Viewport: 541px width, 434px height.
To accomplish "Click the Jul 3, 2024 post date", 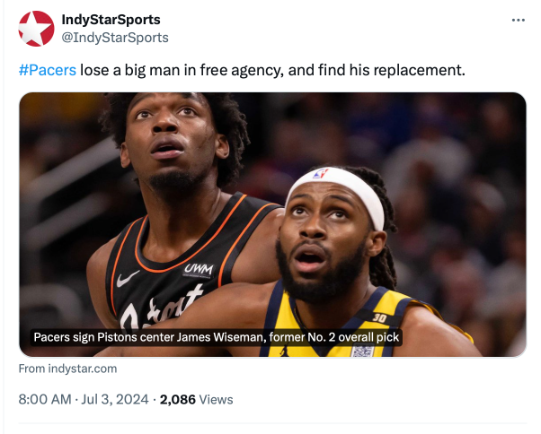I will (115, 400).
